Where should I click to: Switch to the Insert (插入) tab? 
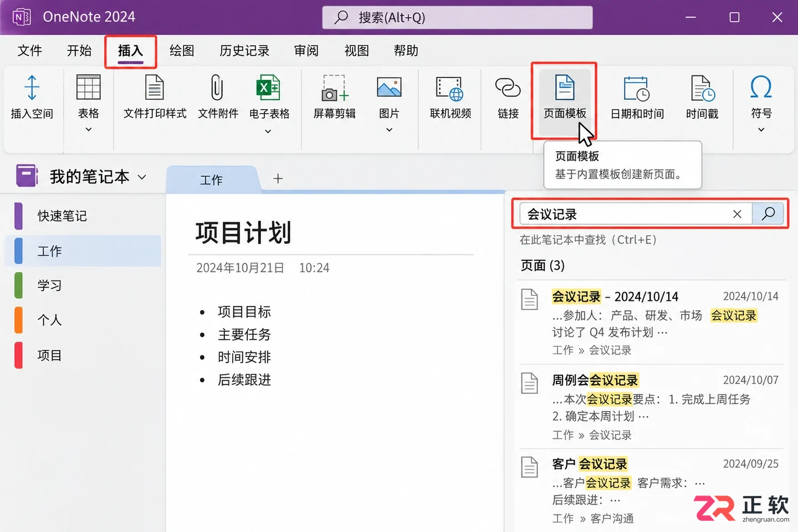(130, 50)
